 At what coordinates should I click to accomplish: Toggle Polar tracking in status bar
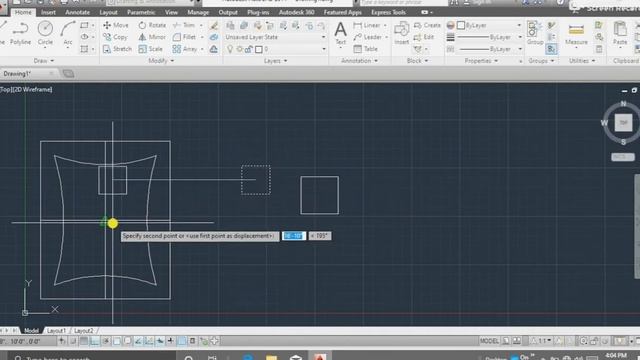105,341
